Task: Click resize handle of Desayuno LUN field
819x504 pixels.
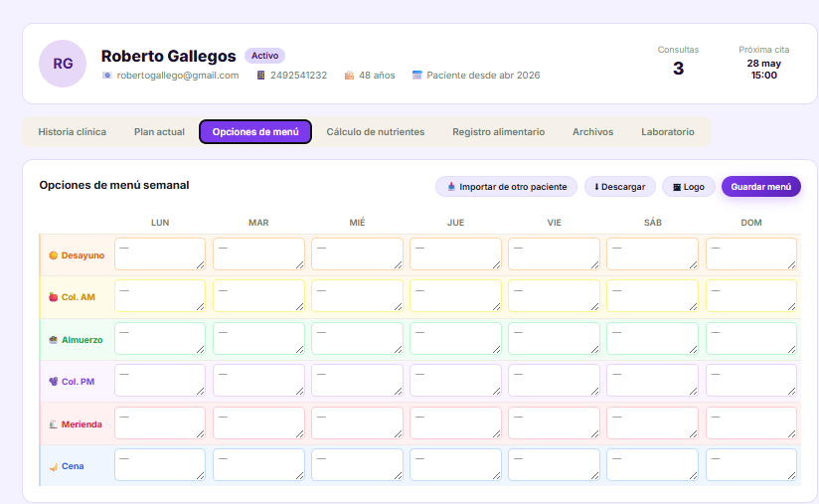Action: tap(201, 265)
